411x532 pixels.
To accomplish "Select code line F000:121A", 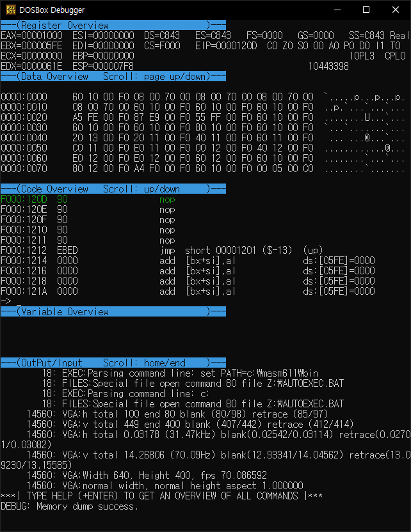I will pos(188,291).
